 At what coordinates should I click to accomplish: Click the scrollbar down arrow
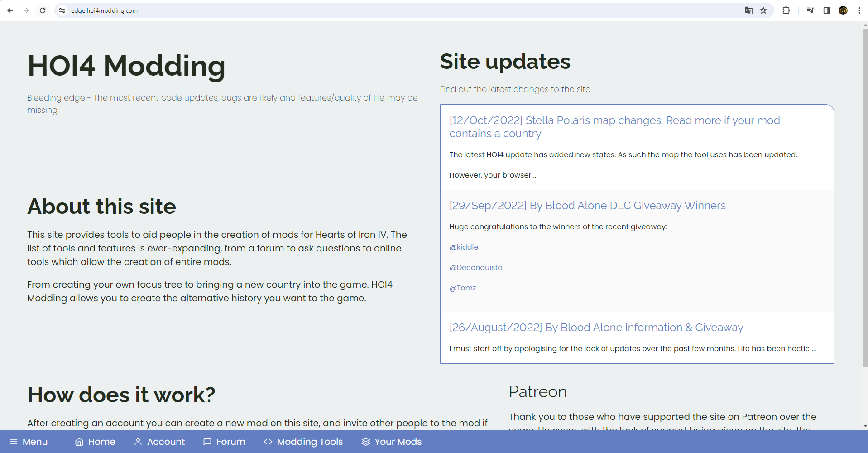[865, 426]
